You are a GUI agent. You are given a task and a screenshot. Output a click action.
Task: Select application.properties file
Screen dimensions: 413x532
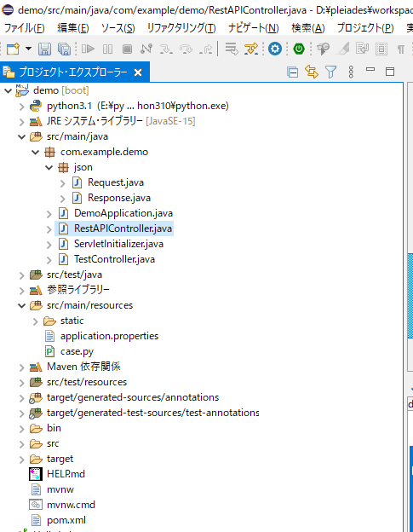pyautogui.click(x=110, y=336)
